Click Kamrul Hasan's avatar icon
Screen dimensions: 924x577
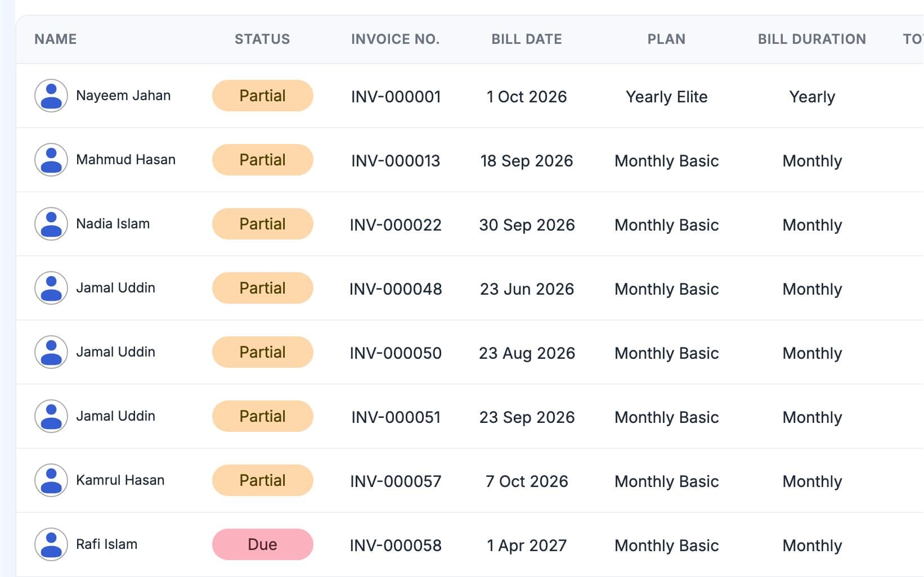pos(51,480)
